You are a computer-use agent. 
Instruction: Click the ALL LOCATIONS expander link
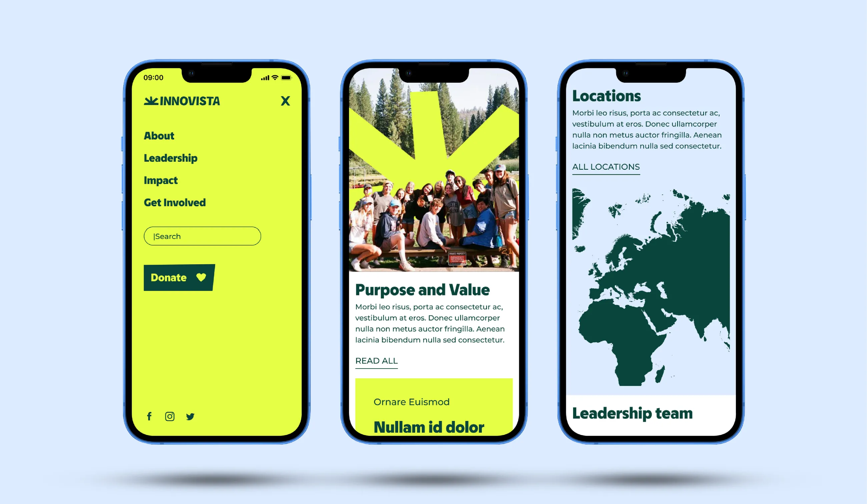click(606, 167)
